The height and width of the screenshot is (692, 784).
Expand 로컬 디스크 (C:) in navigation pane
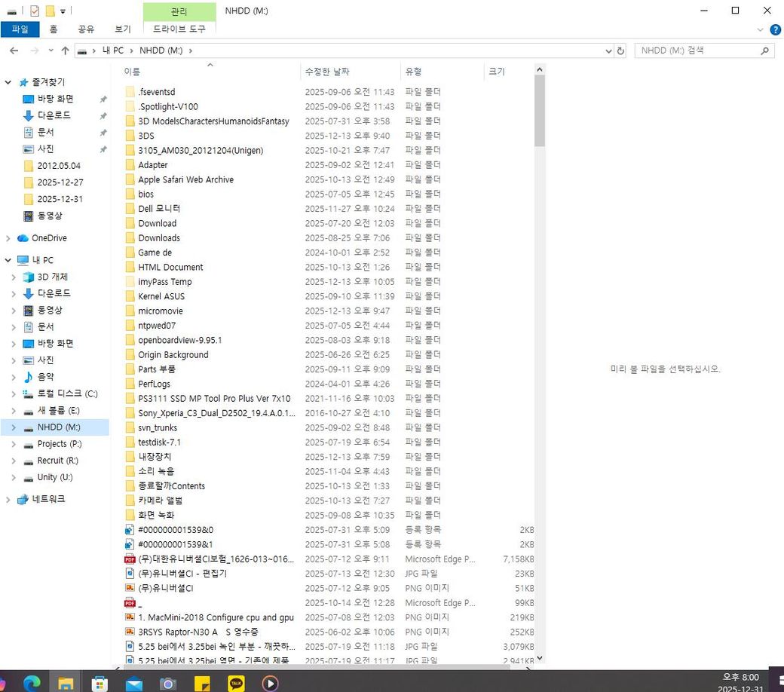(14, 394)
